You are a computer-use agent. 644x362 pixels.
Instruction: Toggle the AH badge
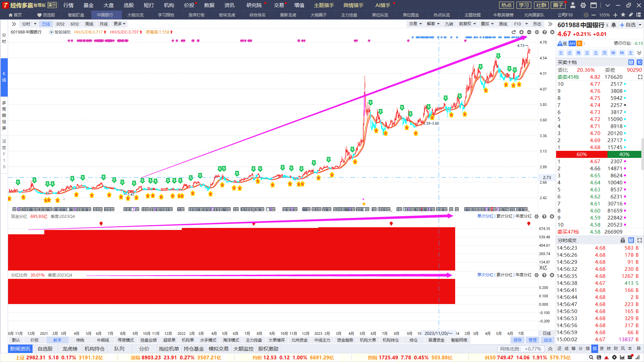point(572,44)
